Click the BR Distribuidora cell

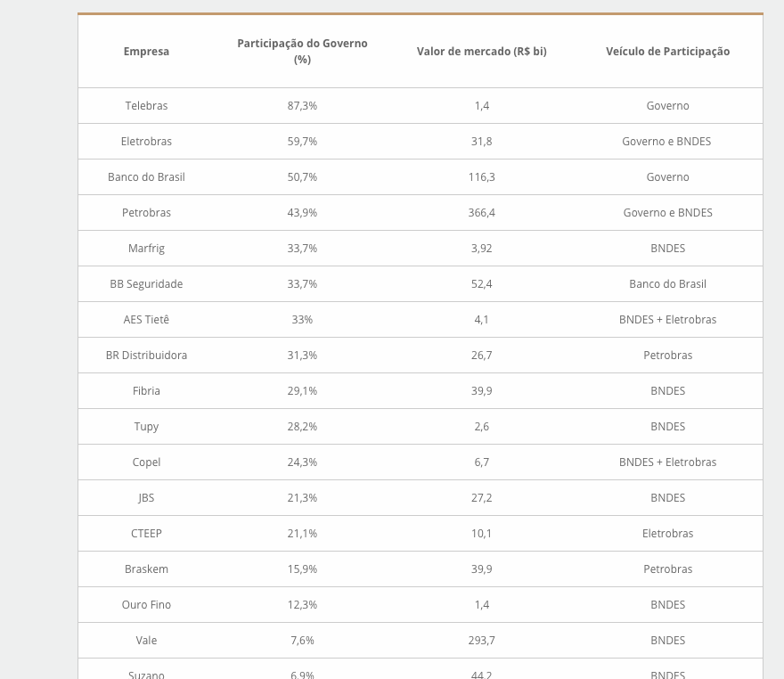146,356
